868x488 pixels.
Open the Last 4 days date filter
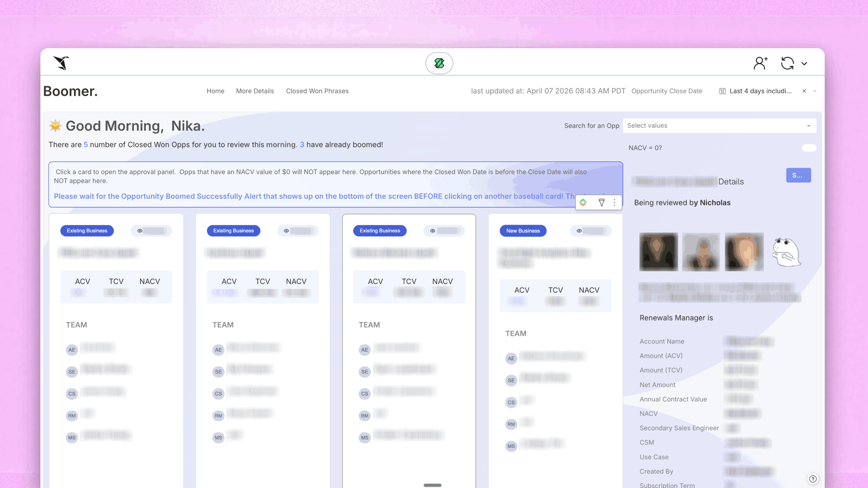760,91
